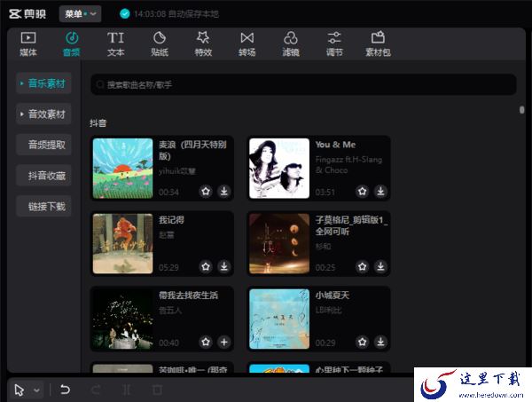The image size is (532, 402).
Task: Click the undo arrow button
Action: [65, 390]
